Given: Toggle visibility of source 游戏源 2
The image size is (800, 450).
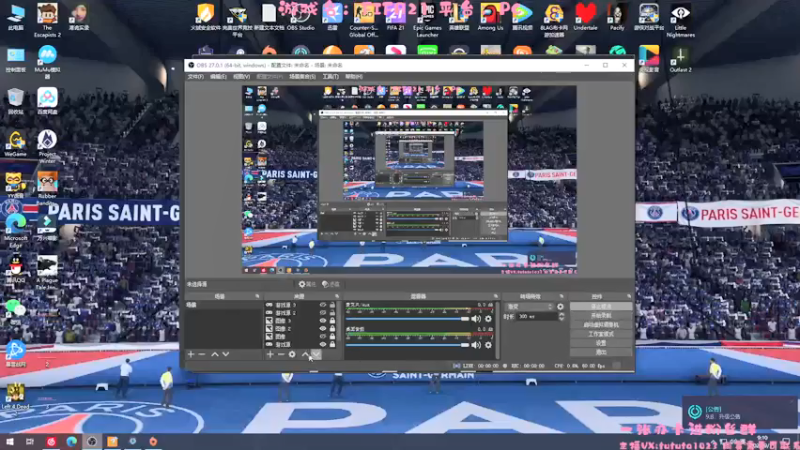Looking at the screenshot, I should 322,313.
